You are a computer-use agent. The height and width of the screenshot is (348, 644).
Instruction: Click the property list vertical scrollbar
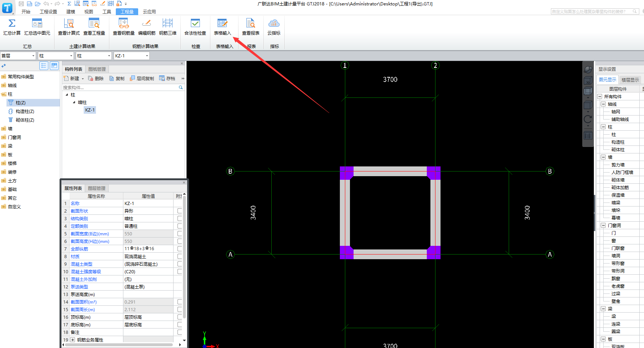pyautogui.click(x=184, y=257)
